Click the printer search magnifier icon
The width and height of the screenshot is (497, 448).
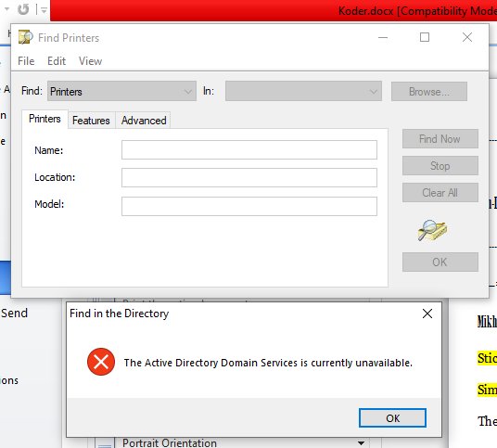tap(432, 231)
